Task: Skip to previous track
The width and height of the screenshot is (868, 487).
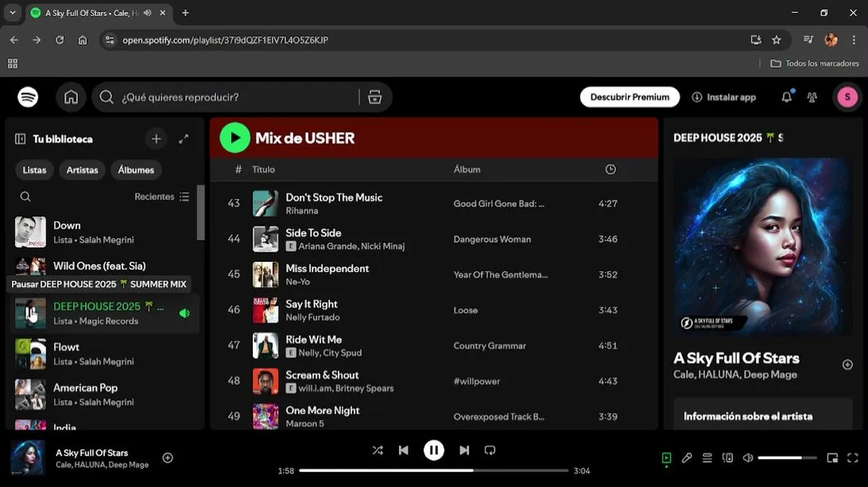Action: [x=404, y=450]
